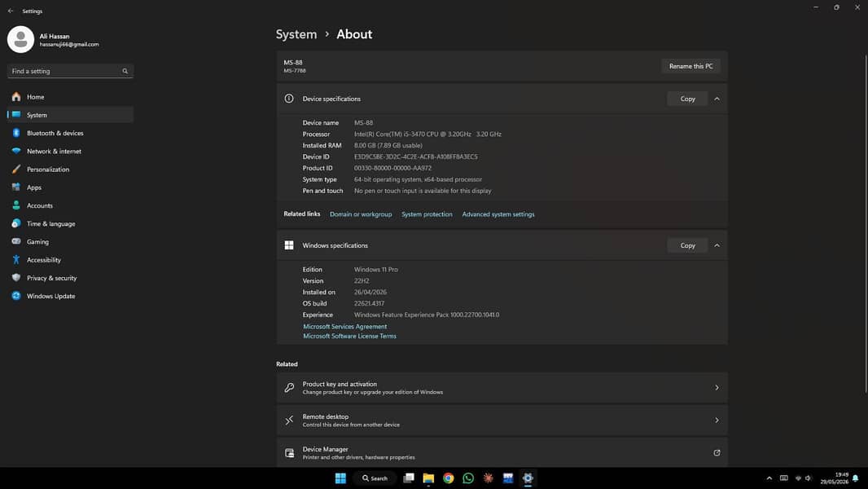Image resolution: width=868 pixels, height=489 pixels.
Task: Click the Windows logo icon beside Windows specifications
Action: (289, 245)
